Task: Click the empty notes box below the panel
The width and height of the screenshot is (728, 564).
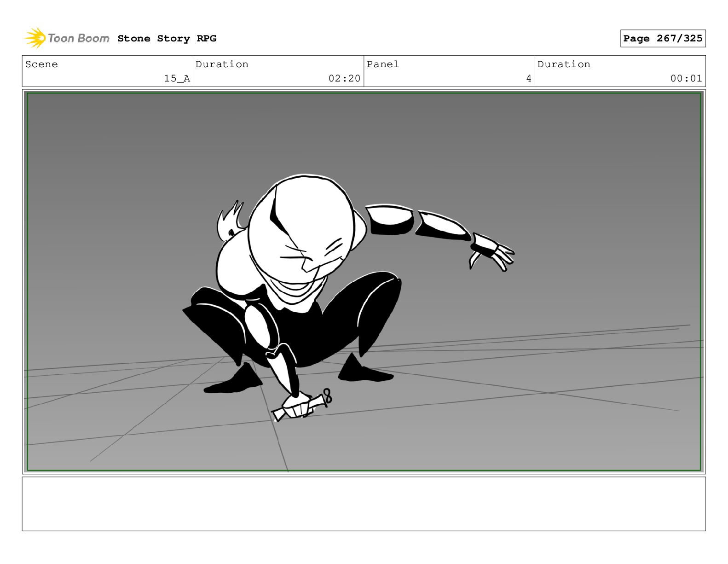Action: (364, 504)
